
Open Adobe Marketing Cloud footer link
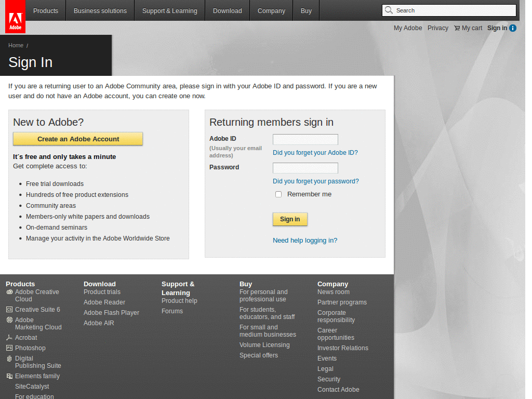[x=38, y=324]
